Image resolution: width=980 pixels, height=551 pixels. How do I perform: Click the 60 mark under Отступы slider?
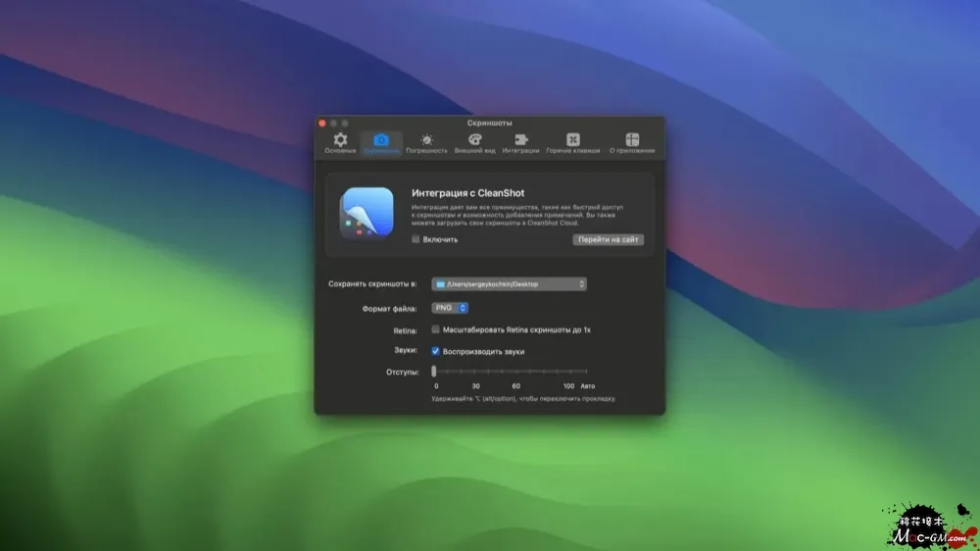coord(515,386)
